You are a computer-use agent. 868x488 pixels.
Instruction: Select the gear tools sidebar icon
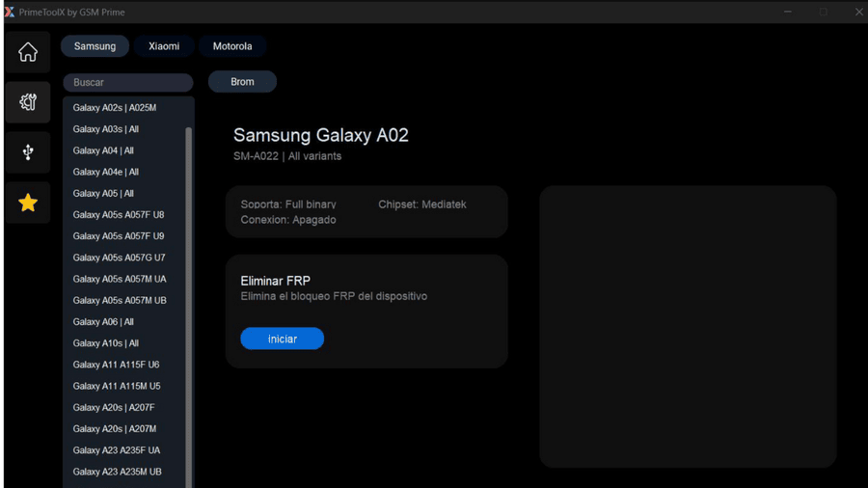point(28,102)
